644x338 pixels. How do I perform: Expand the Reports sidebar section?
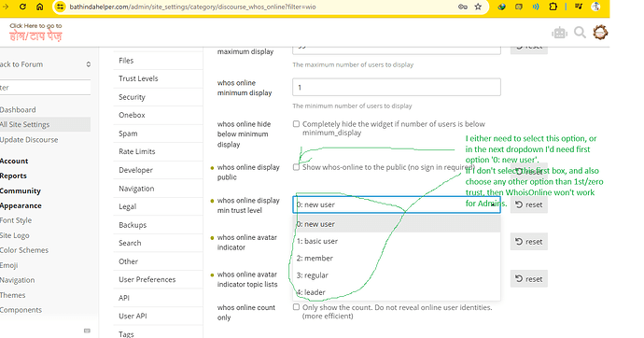[x=13, y=176]
